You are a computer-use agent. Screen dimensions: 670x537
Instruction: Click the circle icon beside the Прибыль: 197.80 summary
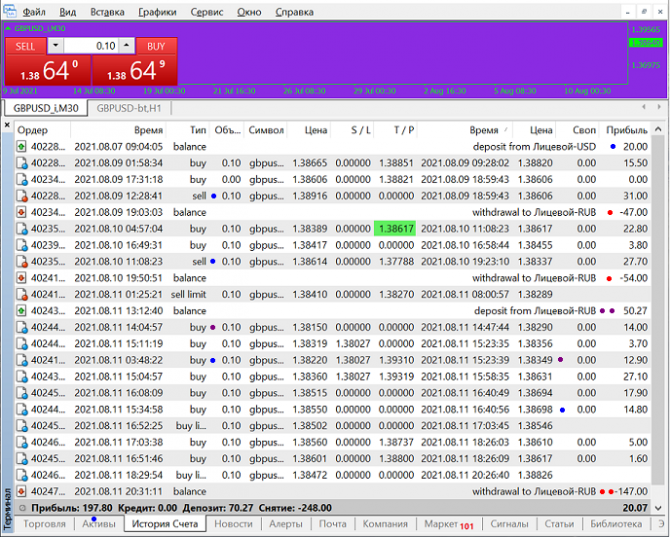[23, 508]
